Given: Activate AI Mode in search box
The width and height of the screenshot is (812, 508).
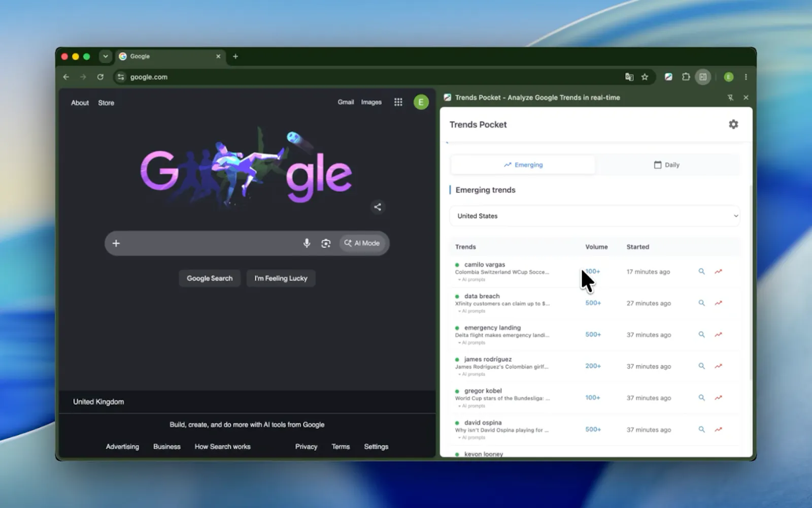Looking at the screenshot, I should click(362, 243).
